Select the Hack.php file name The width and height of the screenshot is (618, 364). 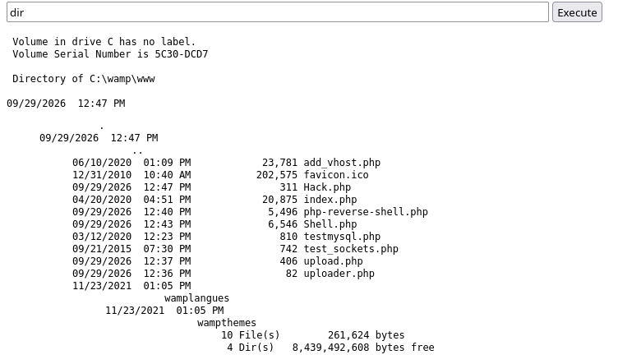(x=327, y=187)
